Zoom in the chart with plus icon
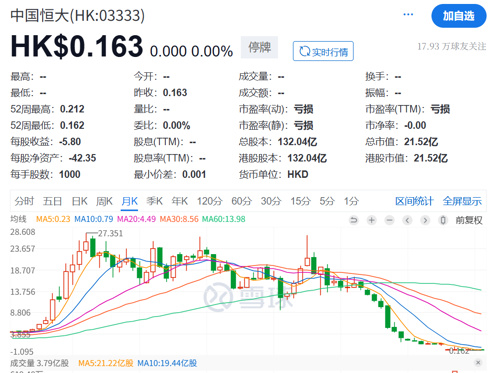Screen dimensions: 500x373 [x=371, y=220]
